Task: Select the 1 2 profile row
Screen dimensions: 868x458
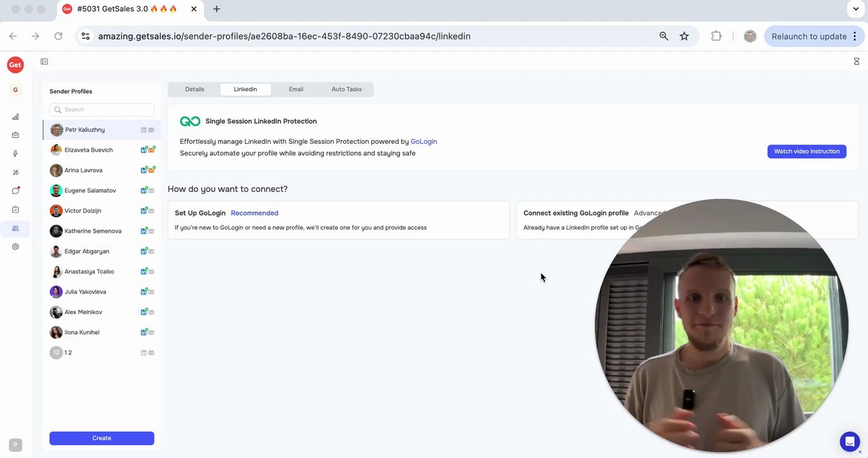Action: pyautogui.click(x=102, y=352)
